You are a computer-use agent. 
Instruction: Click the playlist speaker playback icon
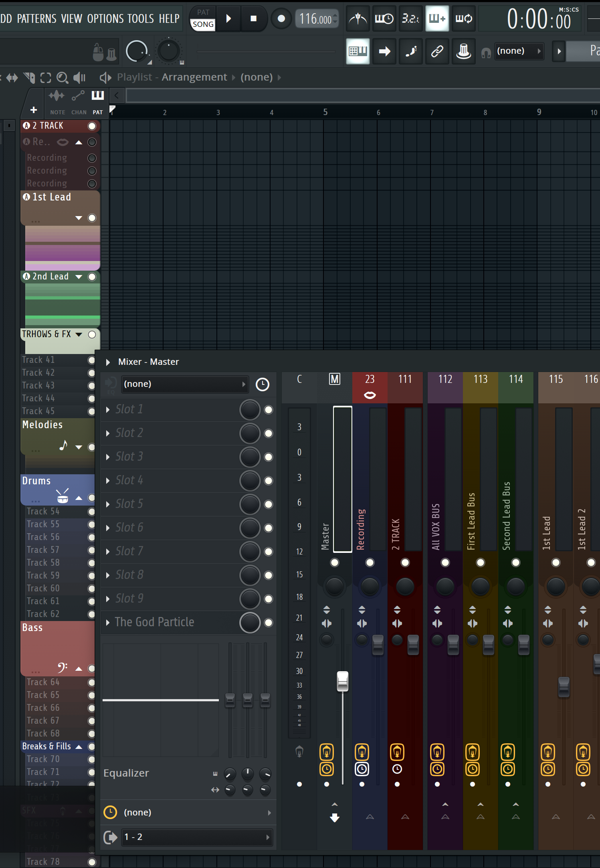[x=105, y=77]
